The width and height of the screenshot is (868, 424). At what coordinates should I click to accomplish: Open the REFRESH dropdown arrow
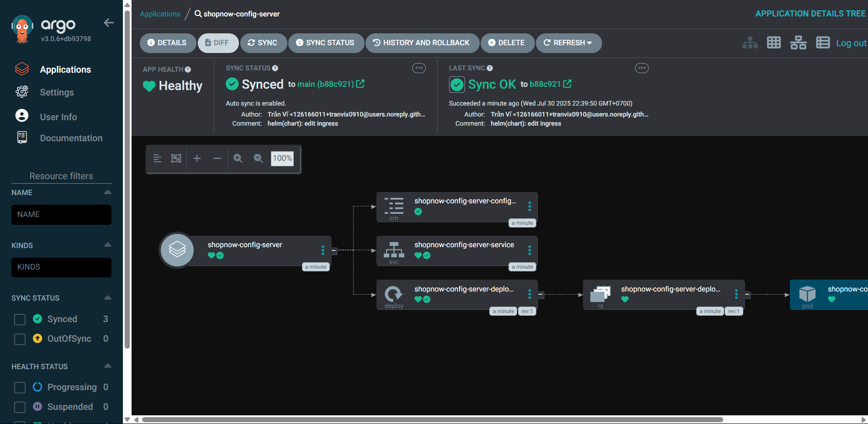tap(589, 43)
